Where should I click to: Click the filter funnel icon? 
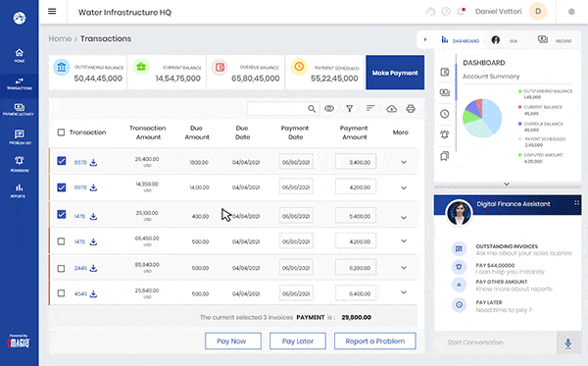(x=350, y=109)
